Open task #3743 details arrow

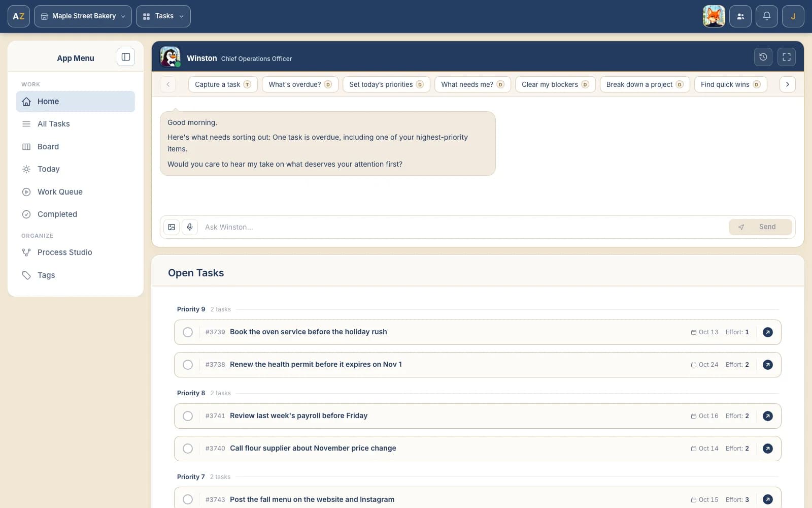coord(768,499)
